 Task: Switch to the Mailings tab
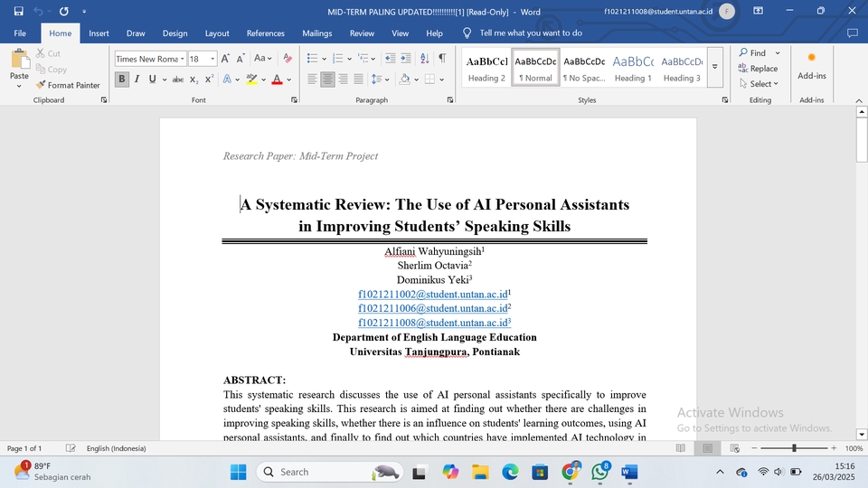(x=316, y=33)
